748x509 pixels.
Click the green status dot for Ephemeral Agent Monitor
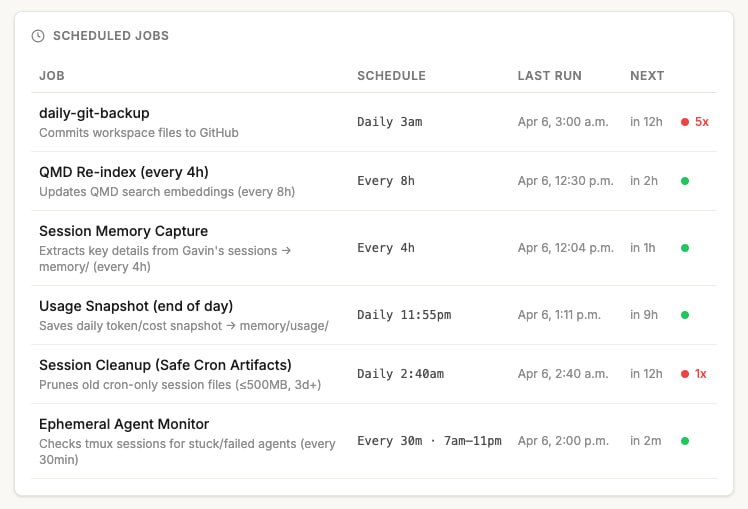685,441
